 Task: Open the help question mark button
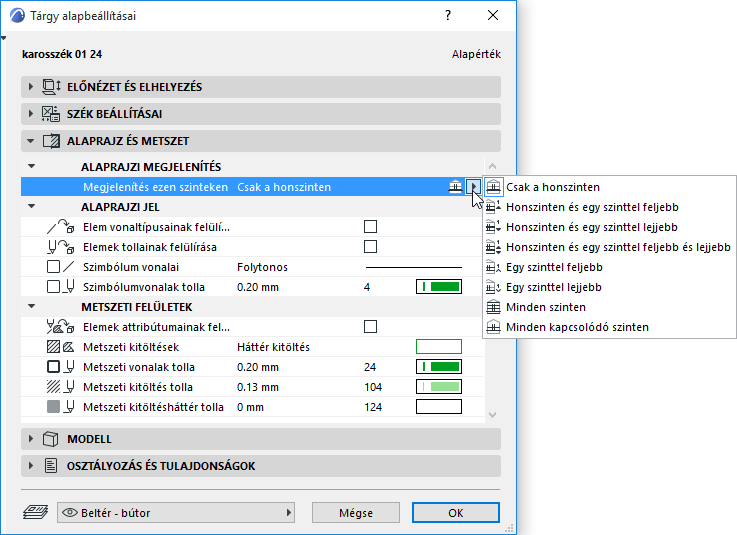coord(448,16)
